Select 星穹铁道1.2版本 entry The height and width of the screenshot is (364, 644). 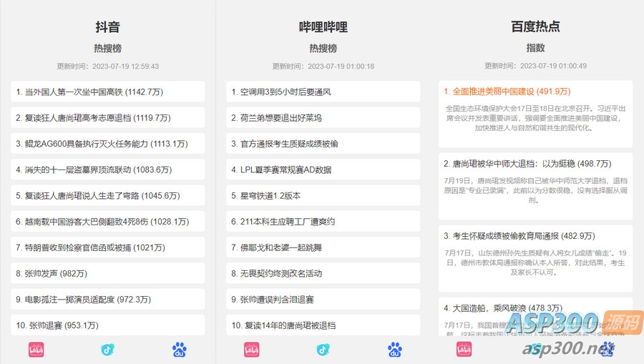[x=323, y=195]
